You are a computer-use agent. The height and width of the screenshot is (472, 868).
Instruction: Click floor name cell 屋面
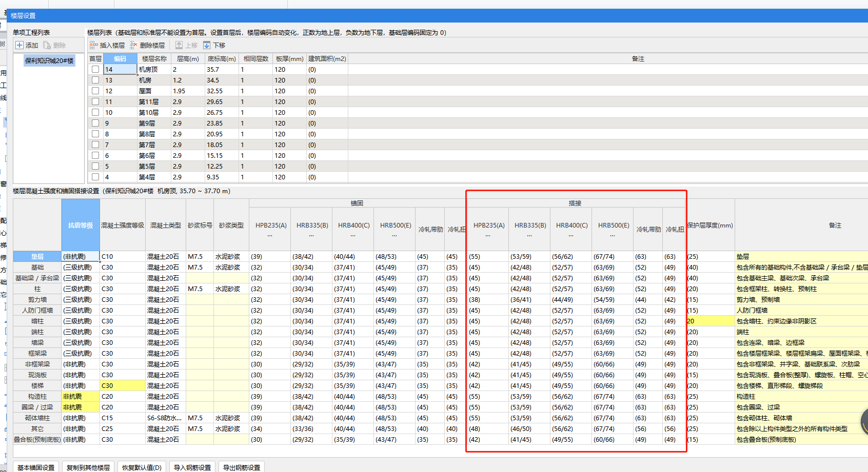tap(154, 91)
